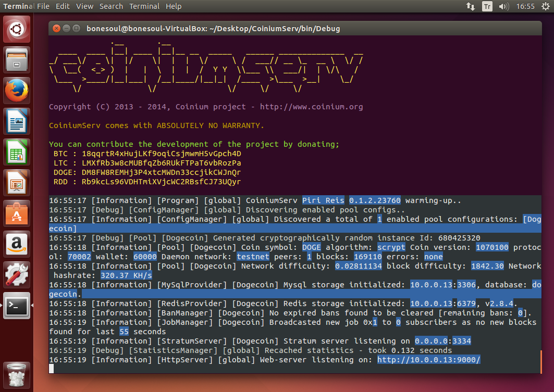Screen dimensions: 554x392
Task: Open LibreOffice Calc from launcher
Action: pos(17,152)
